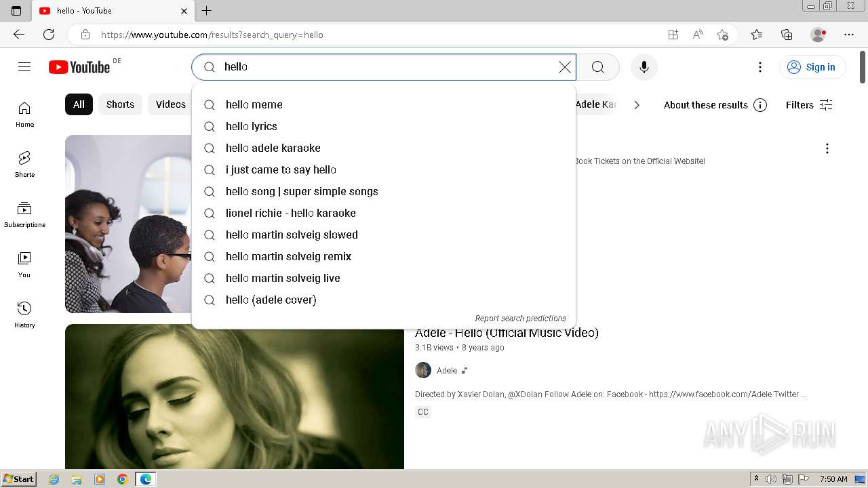Image resolution: width=868 pixels, height=488 pixels.
Task: Choose suggestion 'hello meme'
Action: pos(384,104)
